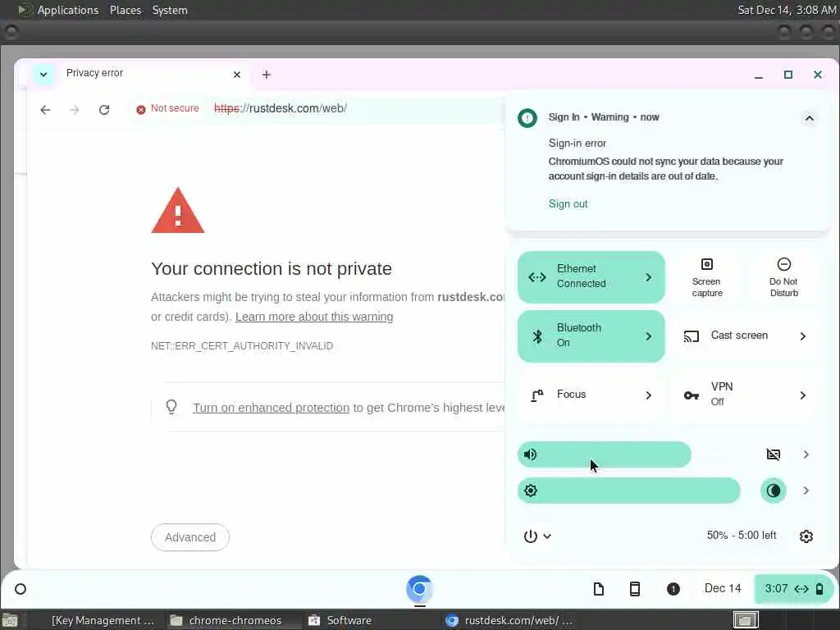Open Learn more about this warning link
Viewport: 840px width, 630px height.
point(314,317)
